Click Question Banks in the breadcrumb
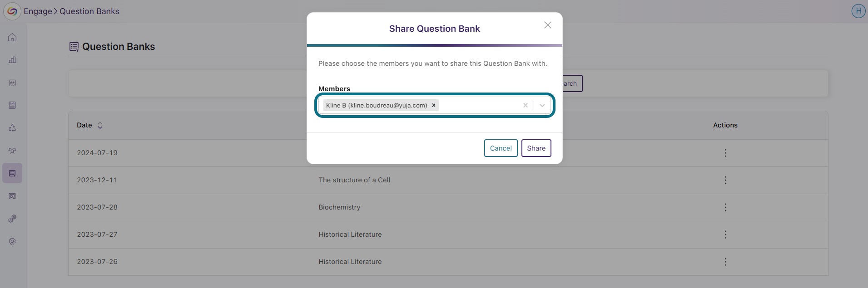The image size is (868, 288). (89, 11)
